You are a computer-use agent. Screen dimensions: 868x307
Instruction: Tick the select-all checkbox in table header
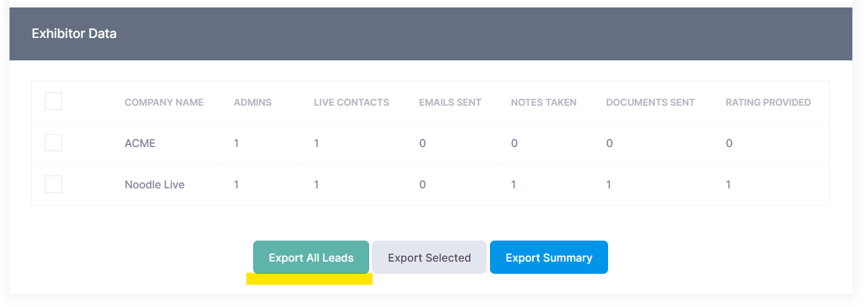click(53, 102)
